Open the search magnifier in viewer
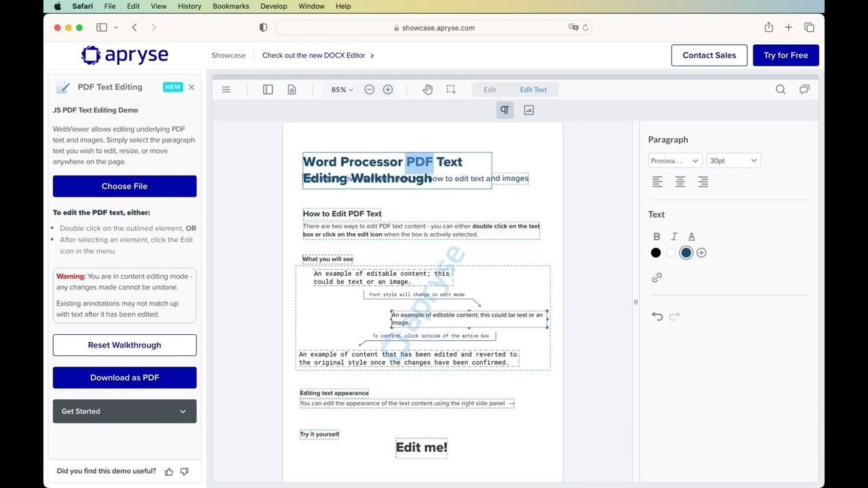Image resolution: width=868 pixels, height=488 pixels. [x=781, y=89]
